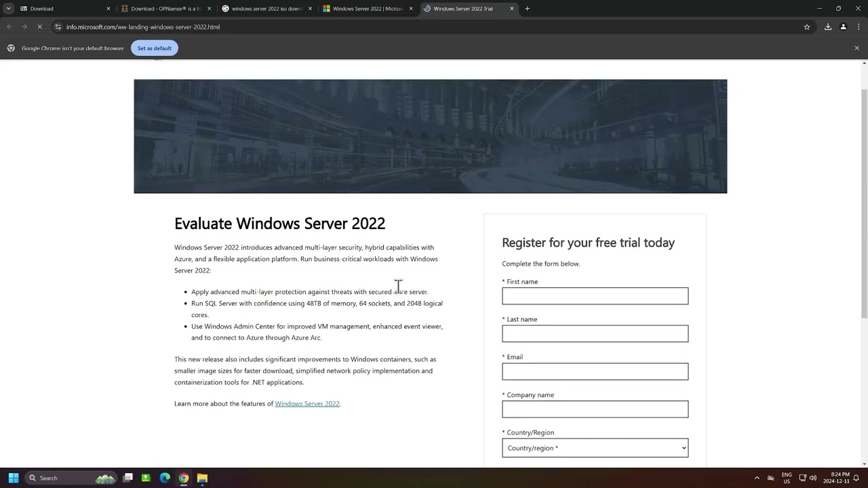The width and height of the screenshot is (868, 488).
Task: Go forward using the browser forward arrow
Action: (24, 27)
